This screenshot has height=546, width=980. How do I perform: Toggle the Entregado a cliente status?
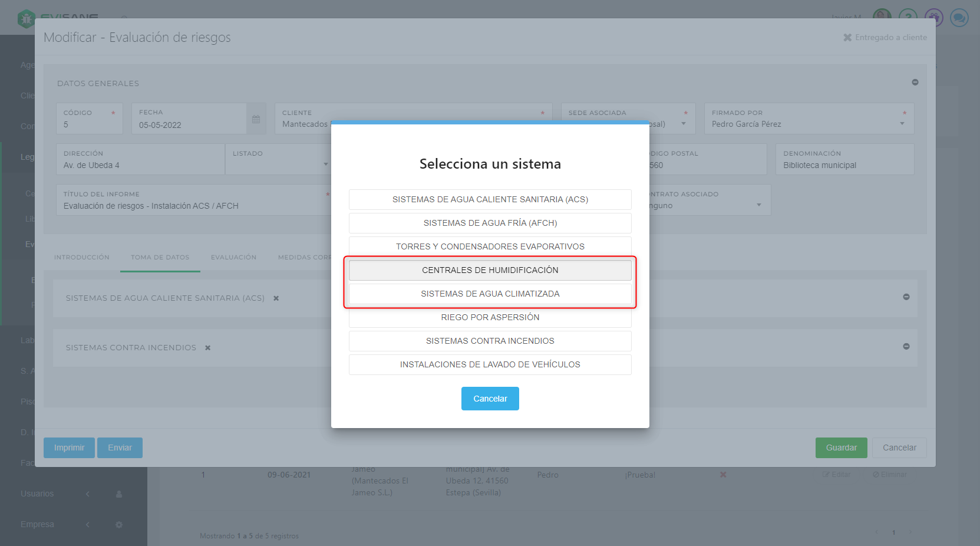[885, 37]
